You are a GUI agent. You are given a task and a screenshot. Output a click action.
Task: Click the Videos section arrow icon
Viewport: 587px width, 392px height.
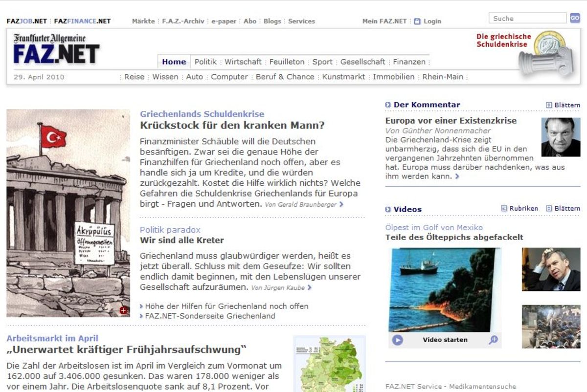(388, 209)
